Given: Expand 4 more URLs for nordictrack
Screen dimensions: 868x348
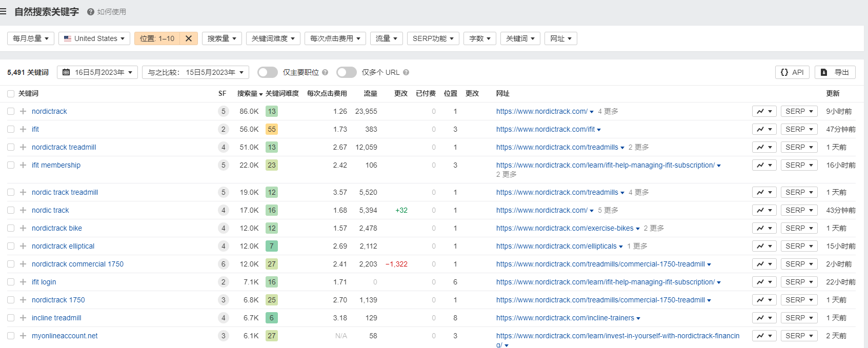Looking at the screenshot, I should [x=608, y=111].
